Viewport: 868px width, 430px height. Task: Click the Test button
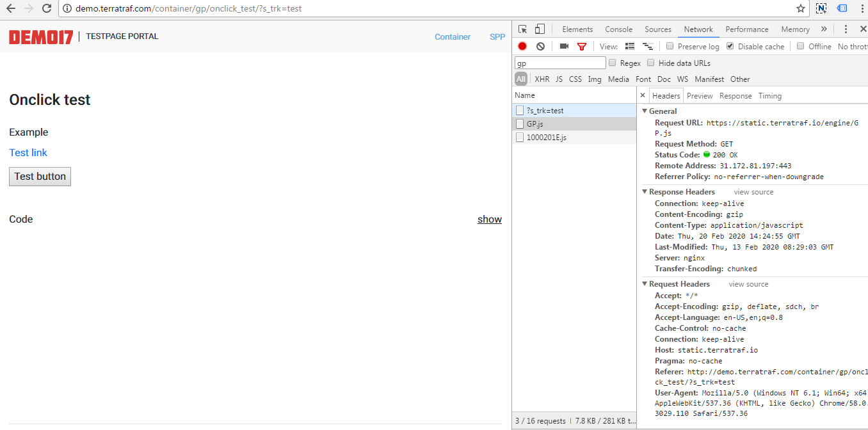point(40,177)
